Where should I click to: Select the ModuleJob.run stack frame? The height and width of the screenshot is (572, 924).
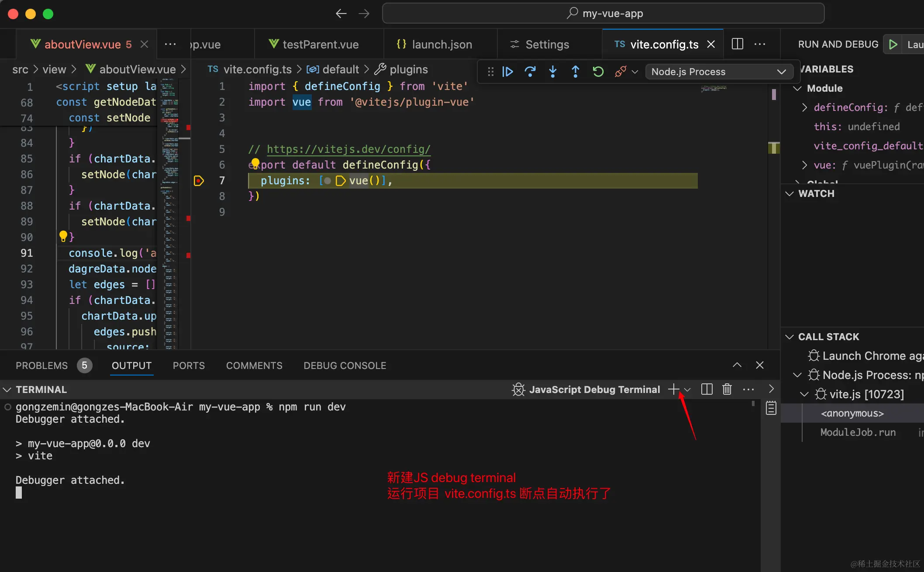click(858, 432)
